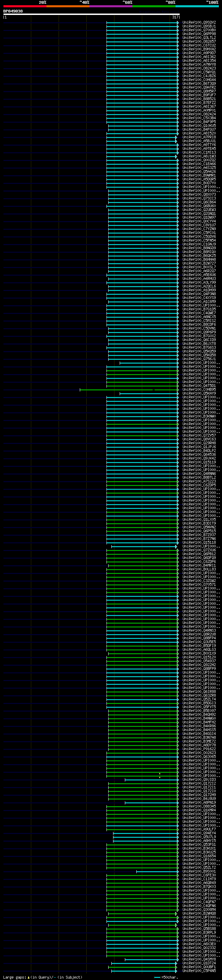This screenshot has width=222, height=980.
Task: Select the UniRef100_A5BJU1 label
Action: point(199,141)
